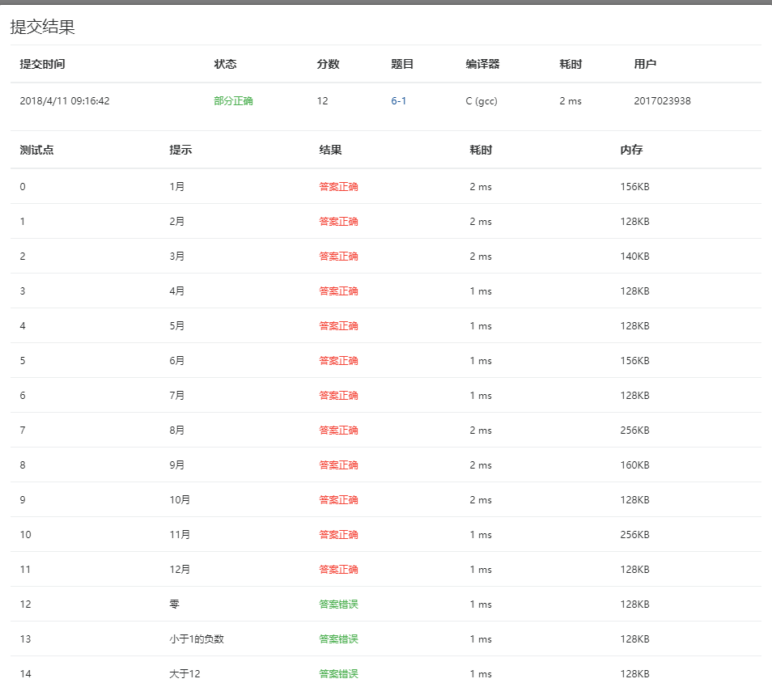Click the user ID 2017023938
Image resolution: width=772 pixels, height=700 pixels.
tap(662, 101)
